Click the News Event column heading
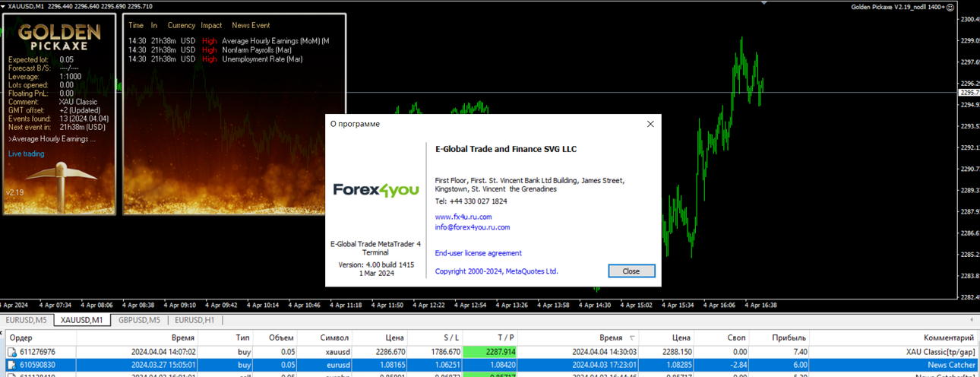980x377 pixels. coord(251,25)
